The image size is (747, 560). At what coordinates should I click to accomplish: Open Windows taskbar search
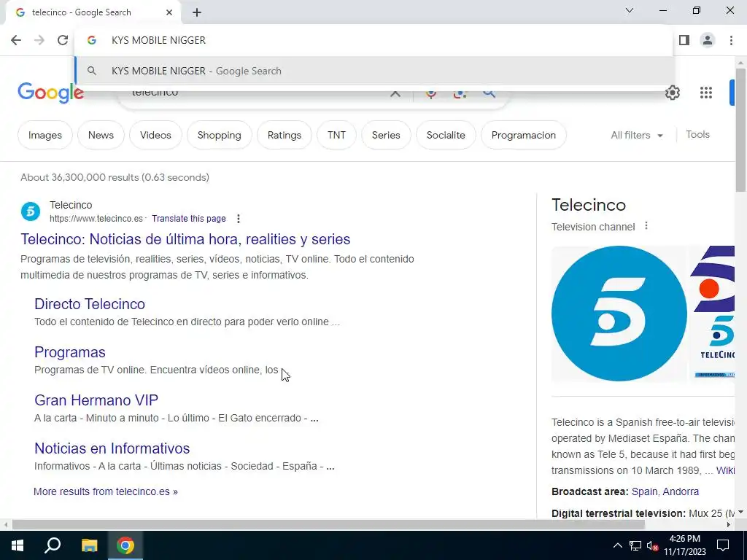[53, 545]
